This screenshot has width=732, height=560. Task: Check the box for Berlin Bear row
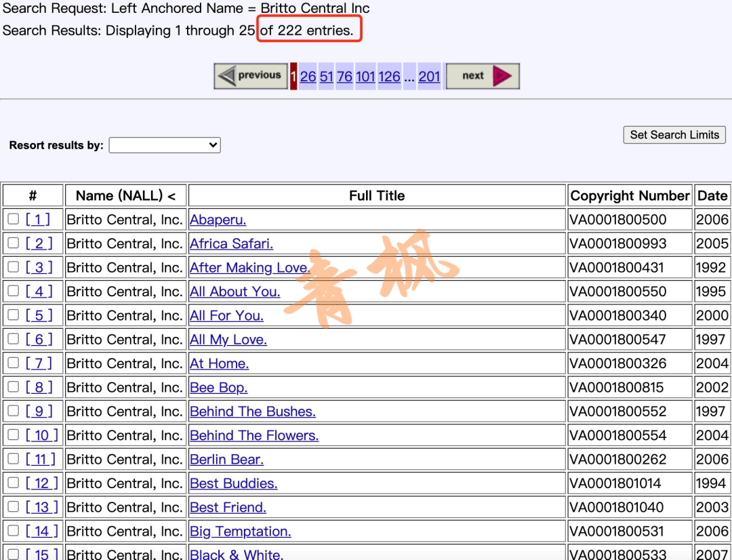pyautogui.click(x=13, y=458)
